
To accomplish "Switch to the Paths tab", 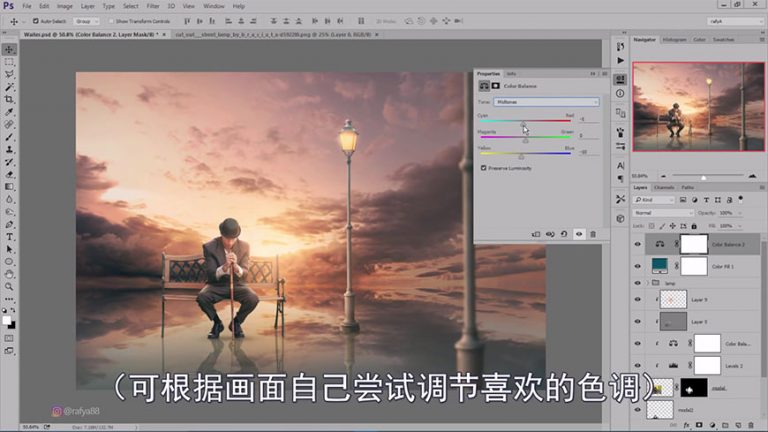I will 688,188.
